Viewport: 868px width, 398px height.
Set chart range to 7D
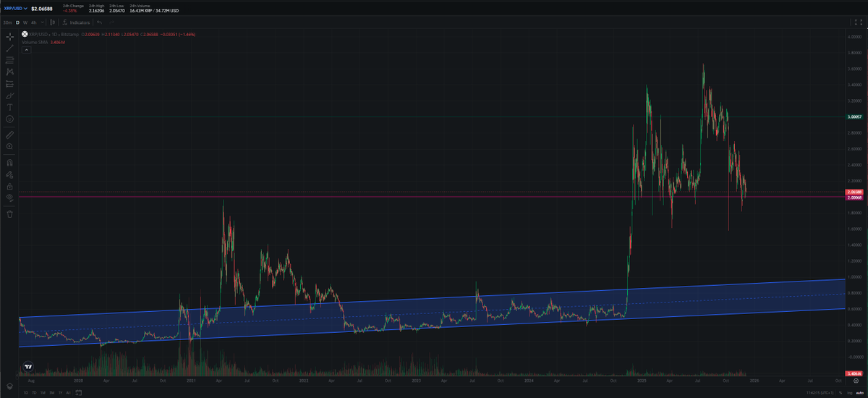pos(34,393)
